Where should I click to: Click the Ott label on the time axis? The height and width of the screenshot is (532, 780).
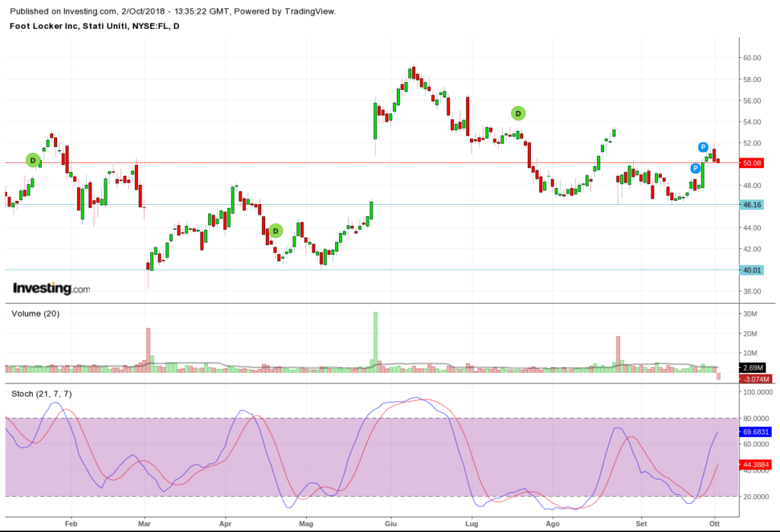(x=714, y=524)
